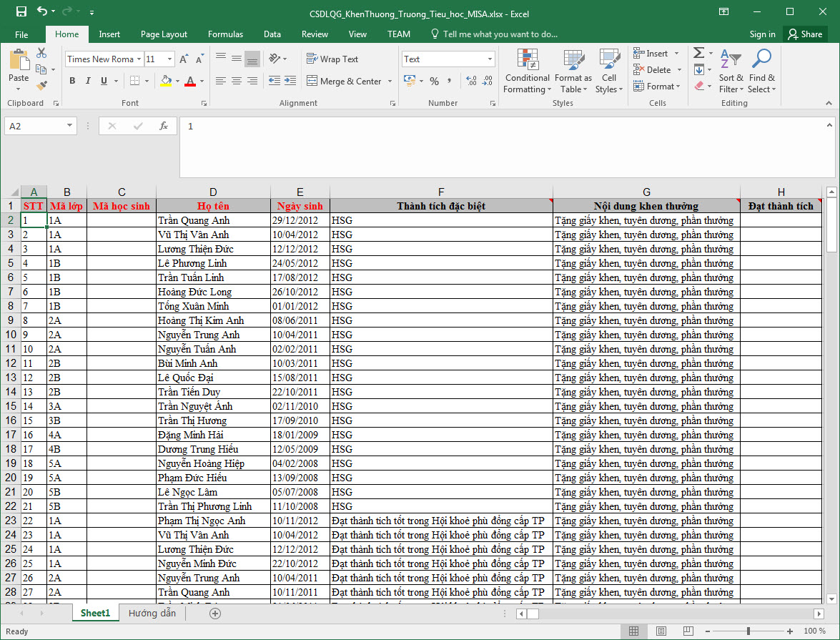Toggle Italic formatting
840x640 pixels.
point(89,82)
